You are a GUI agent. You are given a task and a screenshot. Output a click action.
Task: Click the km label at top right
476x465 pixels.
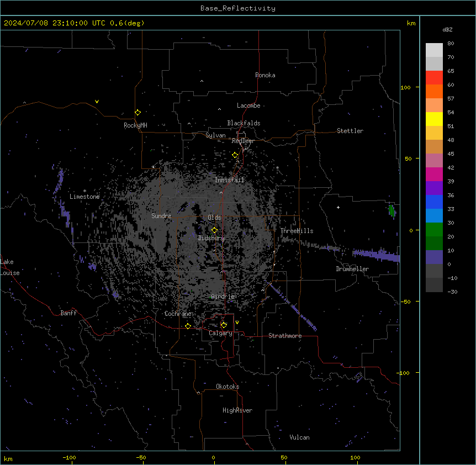click(x=411, y=23)
